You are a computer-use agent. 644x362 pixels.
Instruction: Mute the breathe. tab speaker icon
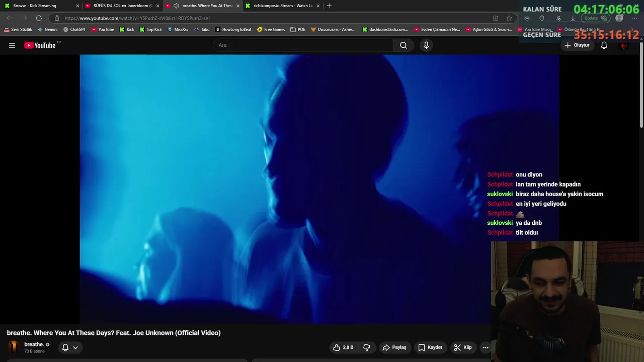pyautogui.click(x=176, y=6)
